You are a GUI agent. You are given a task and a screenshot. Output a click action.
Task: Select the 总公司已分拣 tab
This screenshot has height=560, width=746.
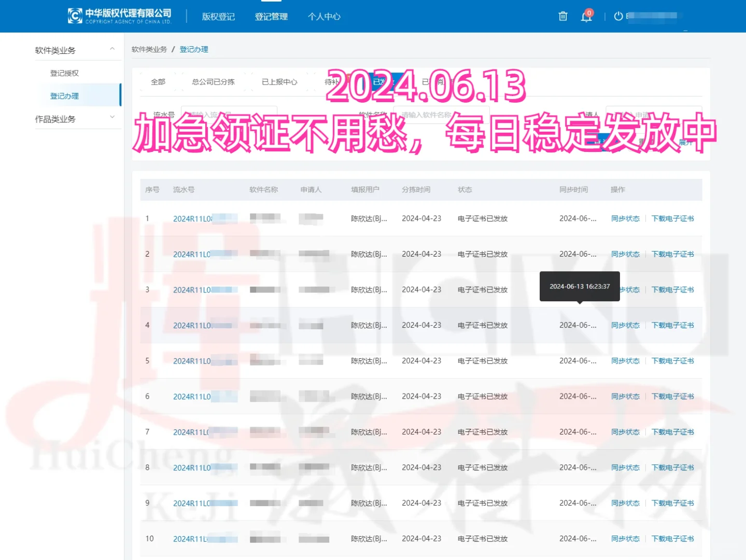pos(213,81)
